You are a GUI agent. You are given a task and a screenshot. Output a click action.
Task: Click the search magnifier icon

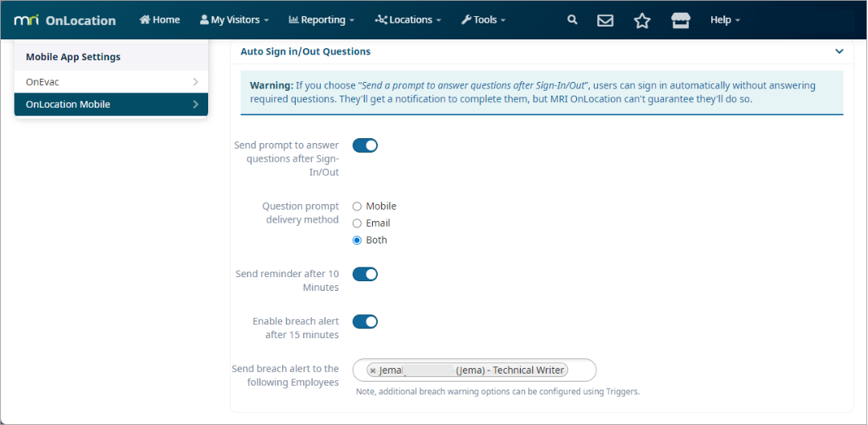tap(572, 20)
